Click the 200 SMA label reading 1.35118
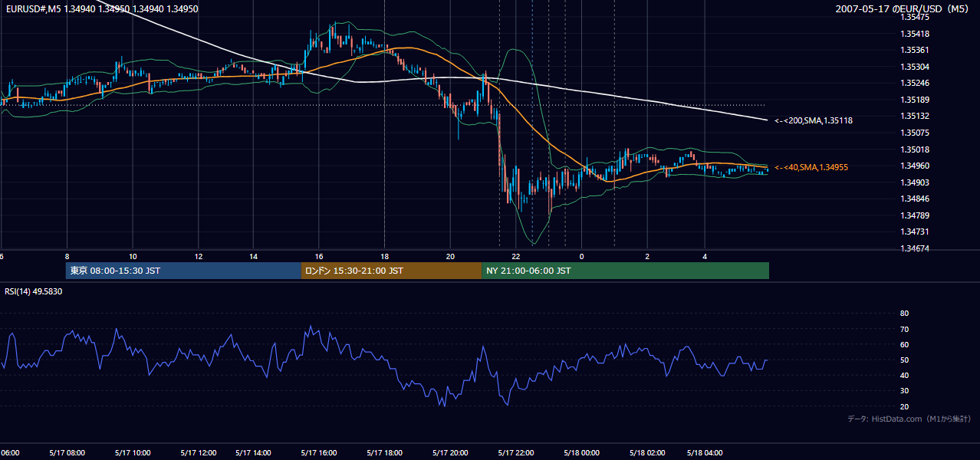The width and height of the screenshot is (980, 460). coord(814,120)
